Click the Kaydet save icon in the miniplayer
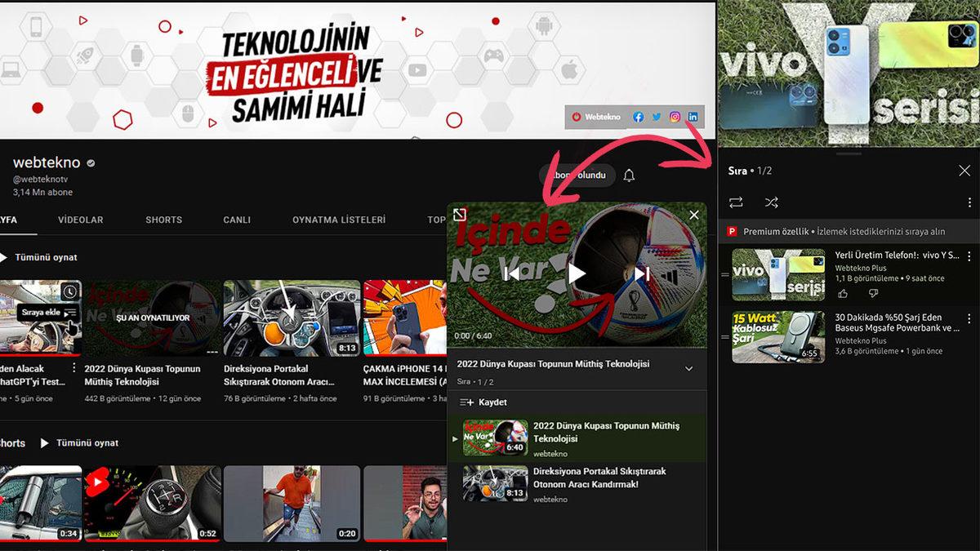 (467, 402)
